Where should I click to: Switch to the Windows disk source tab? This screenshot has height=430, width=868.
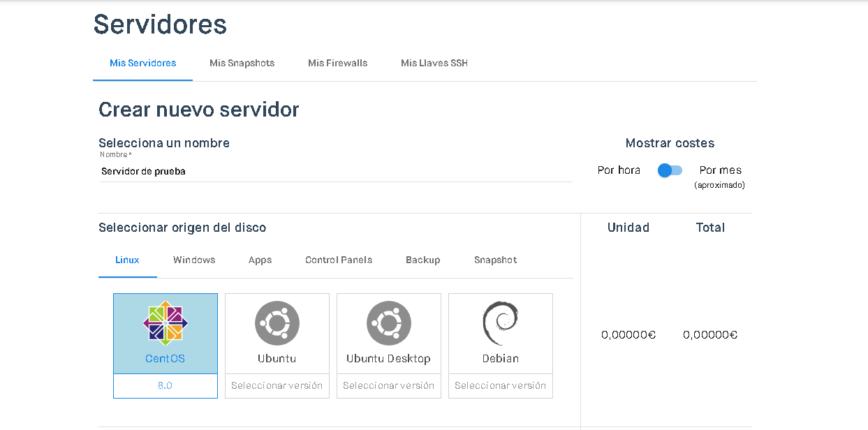click(194, 260)
